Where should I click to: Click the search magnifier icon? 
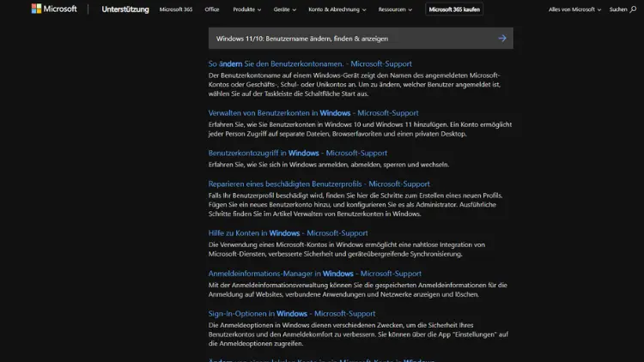click(x=633, y=9)
